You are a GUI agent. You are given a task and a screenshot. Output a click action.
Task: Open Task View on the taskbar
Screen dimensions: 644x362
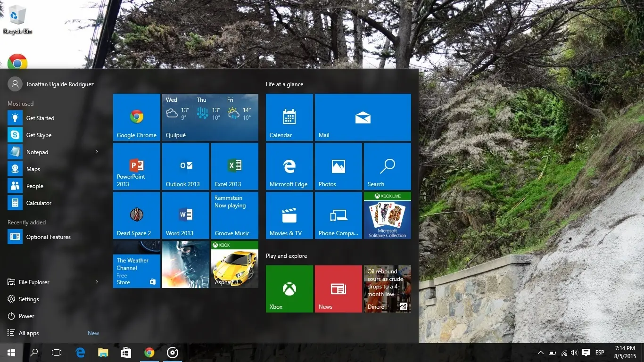pos(57,352)
